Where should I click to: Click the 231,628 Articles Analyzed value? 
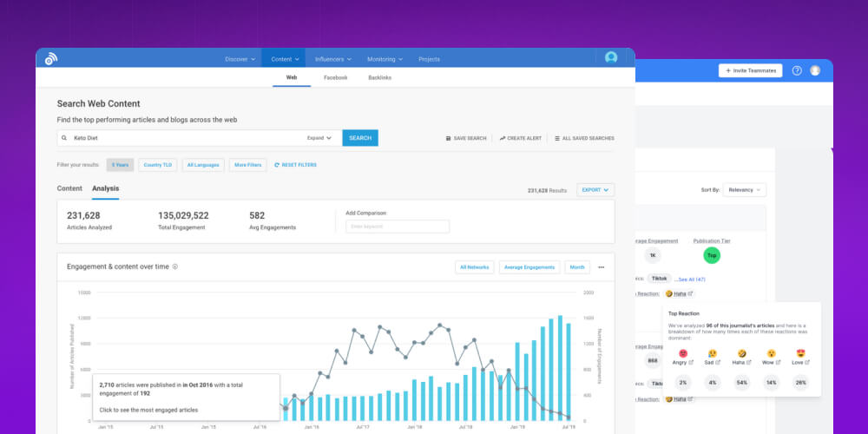83,216
